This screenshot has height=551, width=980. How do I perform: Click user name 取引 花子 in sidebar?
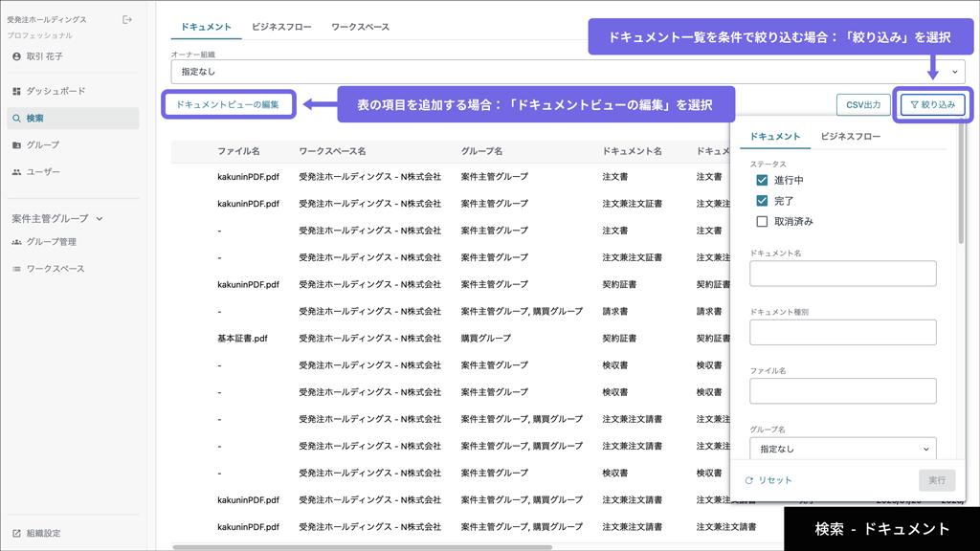point(44,56)
